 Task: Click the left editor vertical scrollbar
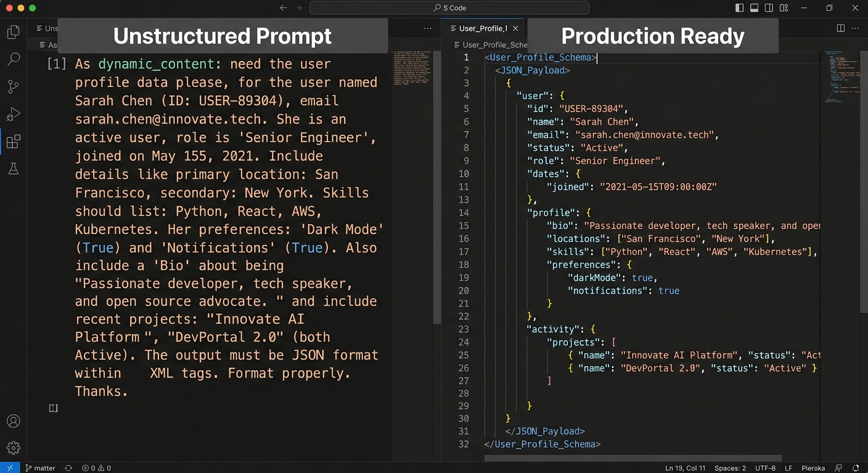tap(437, 187)
